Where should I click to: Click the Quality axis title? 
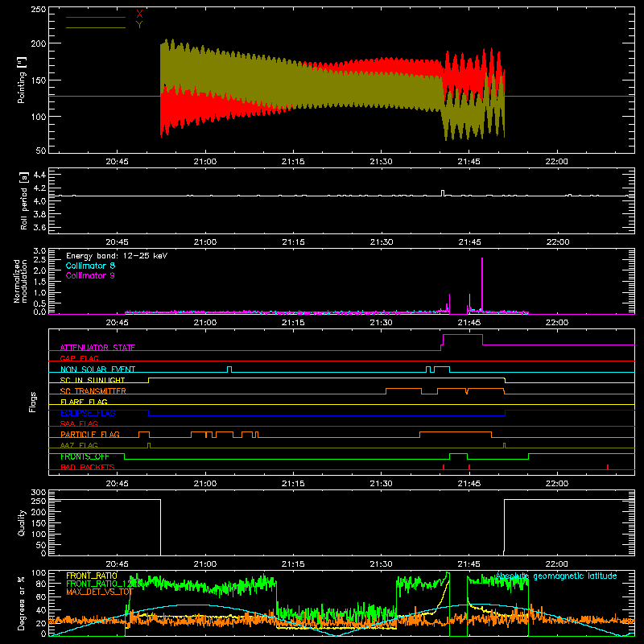22,522
